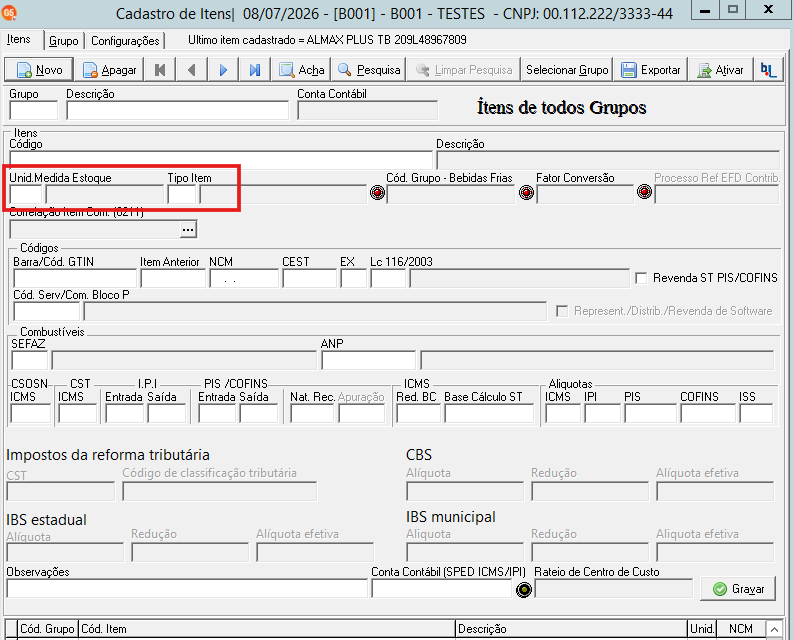Enable Revenda ST PIS/COFINS checkbox
This screenshot has width=794, height=640.
(641, 278)
